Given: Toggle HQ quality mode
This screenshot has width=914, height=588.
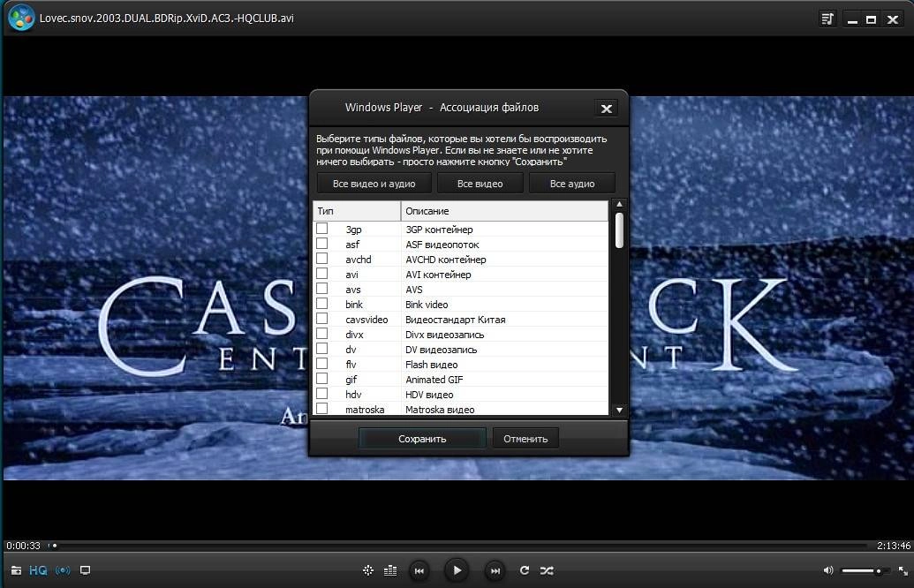Looking at the screenshot, I should (x=38, y=570).
